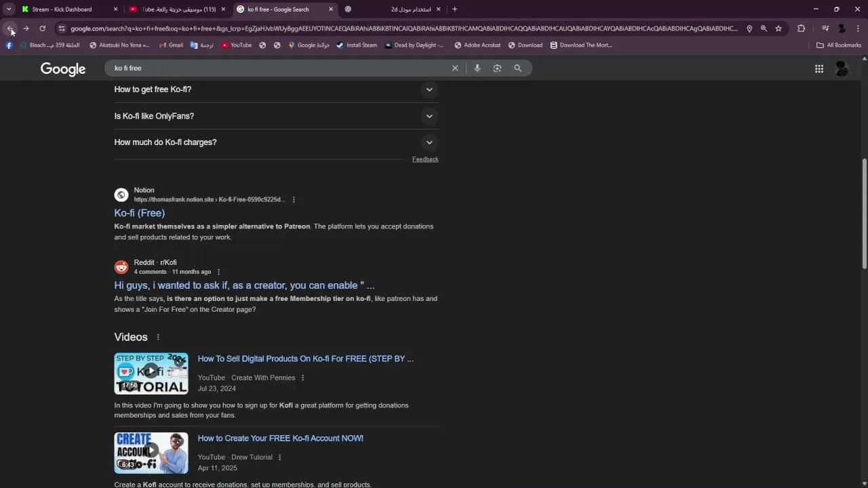Open options for Create With Pennies video
The width and height of the screenshot is (868, 488).
(302, 378)
